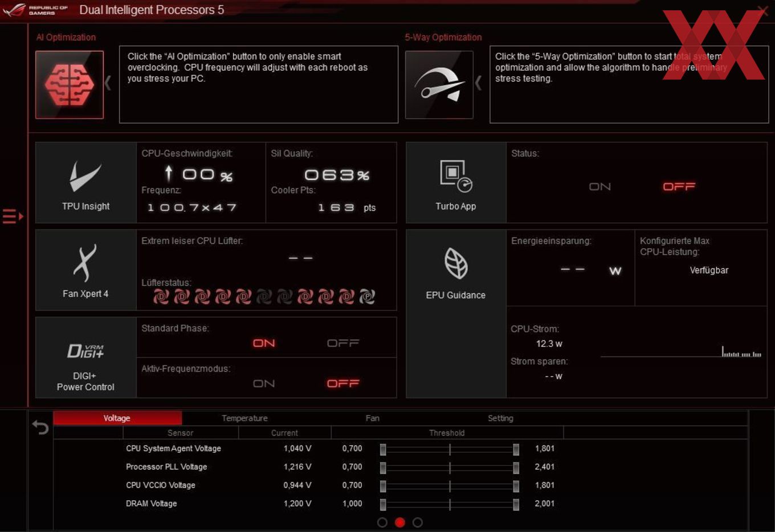
Task: Click the CPU-Geschwindigkeit up arrow indicator
Action: click(169, 173)
